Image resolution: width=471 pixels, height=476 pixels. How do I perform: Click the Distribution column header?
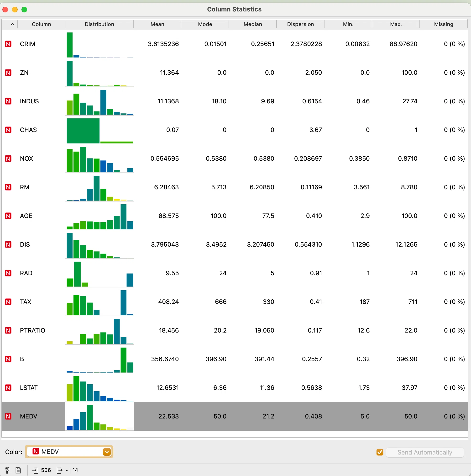(x=99, y=24)
